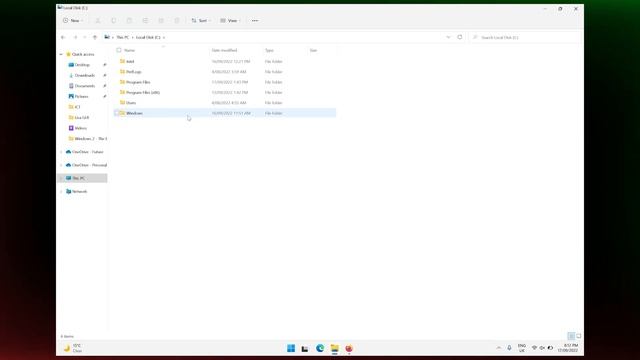Image resolution: width=640 pixels, height=360 pixels.
Task: Open the address bar history dropdown
Action: click(x=448, y=37)
